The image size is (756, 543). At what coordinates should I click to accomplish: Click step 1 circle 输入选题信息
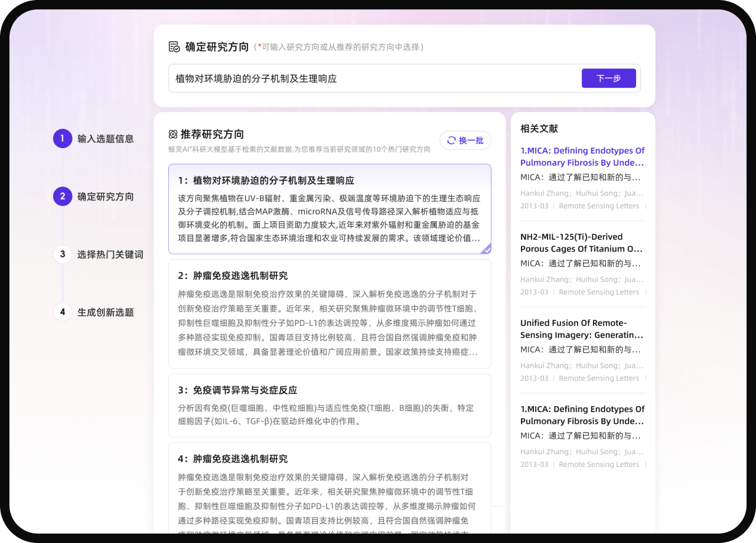[63, 139]
